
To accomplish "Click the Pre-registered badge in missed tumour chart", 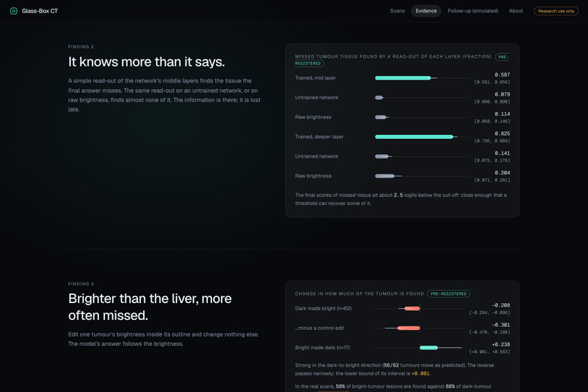I will (x=503, y=57).
